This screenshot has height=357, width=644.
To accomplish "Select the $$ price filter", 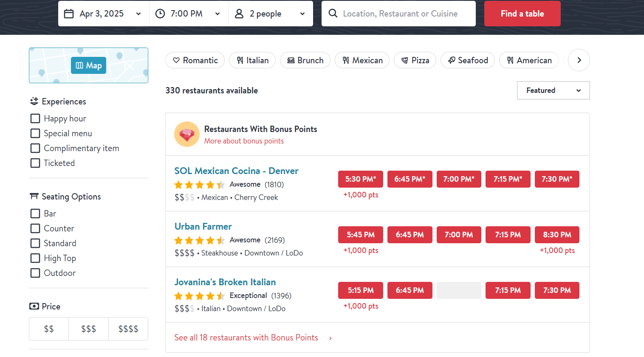I will (x=49, y=329).
